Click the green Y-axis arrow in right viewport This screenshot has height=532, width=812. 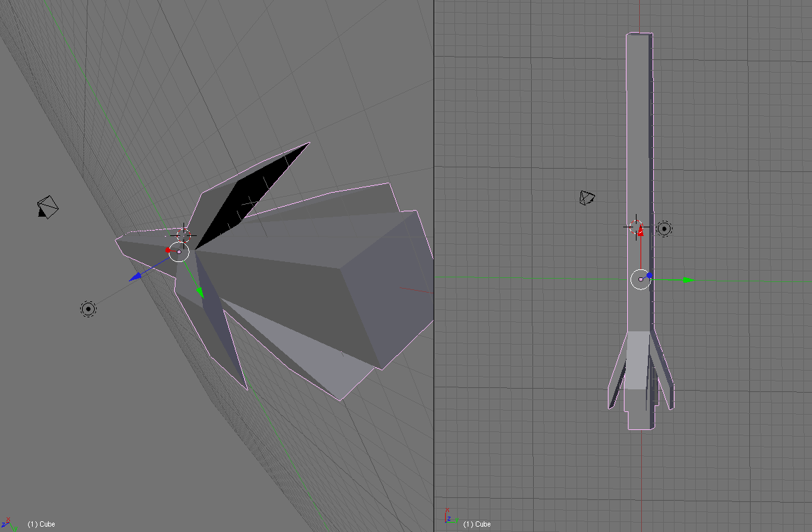pyautogui.click(x=687, y=280)
